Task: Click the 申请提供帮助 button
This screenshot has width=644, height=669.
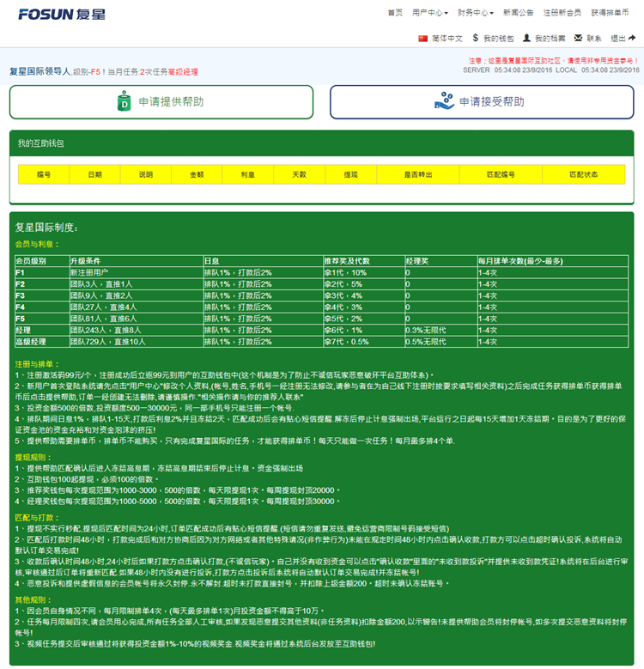Action: 161,102
